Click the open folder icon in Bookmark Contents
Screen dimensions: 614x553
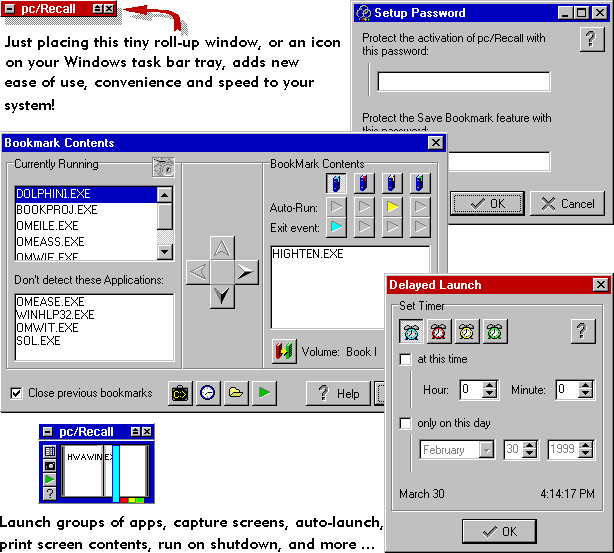click(236, 393)
